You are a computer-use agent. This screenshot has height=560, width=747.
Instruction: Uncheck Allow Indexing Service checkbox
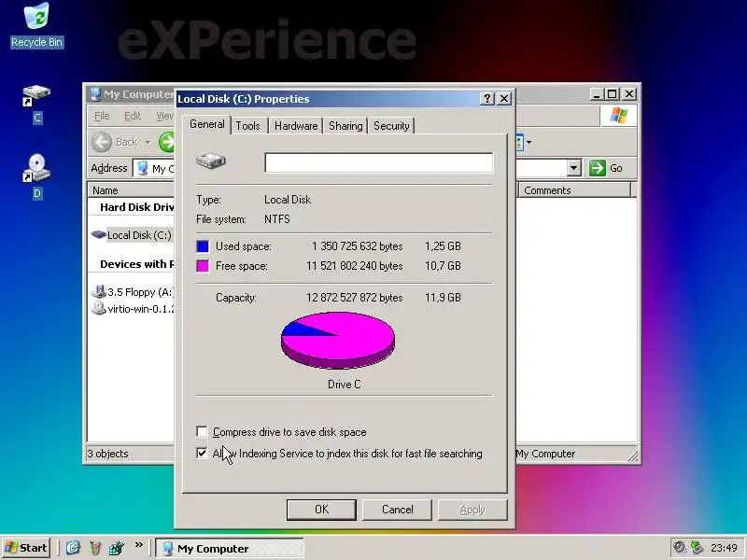point(202,453)
